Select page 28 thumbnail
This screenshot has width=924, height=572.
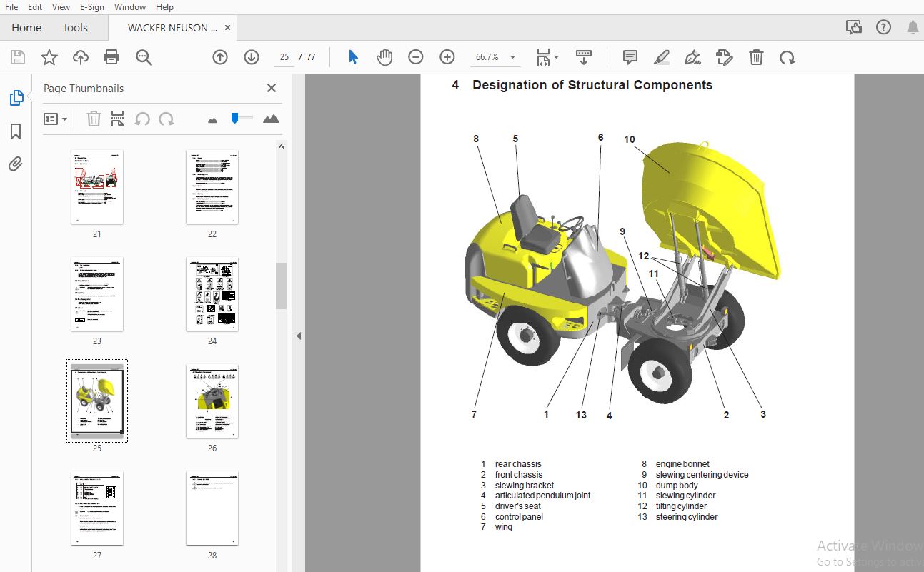click(x=212, y=508)
